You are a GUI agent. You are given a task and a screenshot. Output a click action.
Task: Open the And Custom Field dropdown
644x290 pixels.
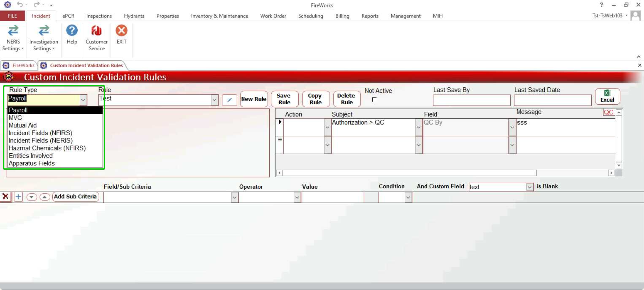coord(529,187)
